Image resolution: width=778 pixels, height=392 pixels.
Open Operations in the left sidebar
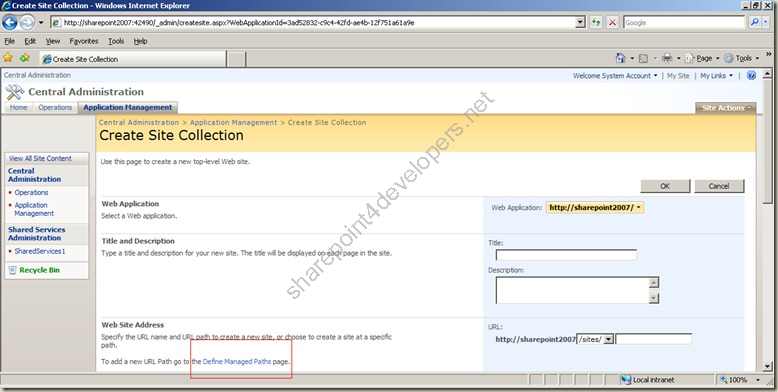pyautogui.click(x=31, y=193)
